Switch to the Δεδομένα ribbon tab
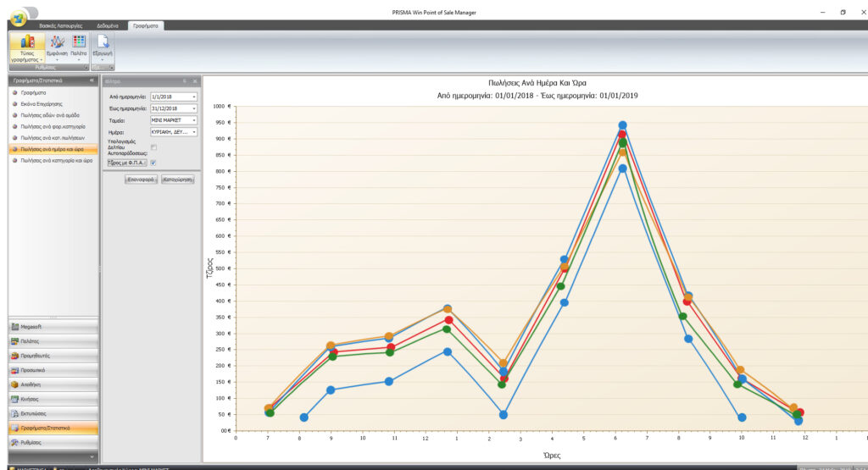This screenshot has width=868, height=470. coord(108,26)
